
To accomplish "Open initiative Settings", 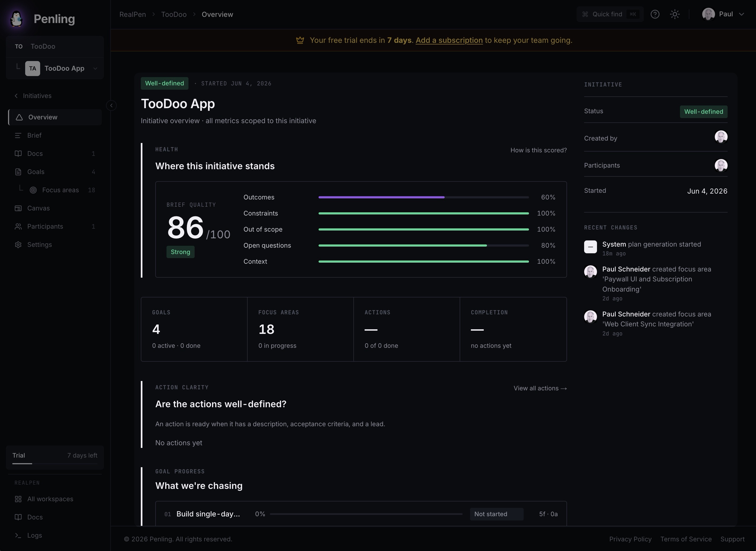I will click(x=55, y=244).
